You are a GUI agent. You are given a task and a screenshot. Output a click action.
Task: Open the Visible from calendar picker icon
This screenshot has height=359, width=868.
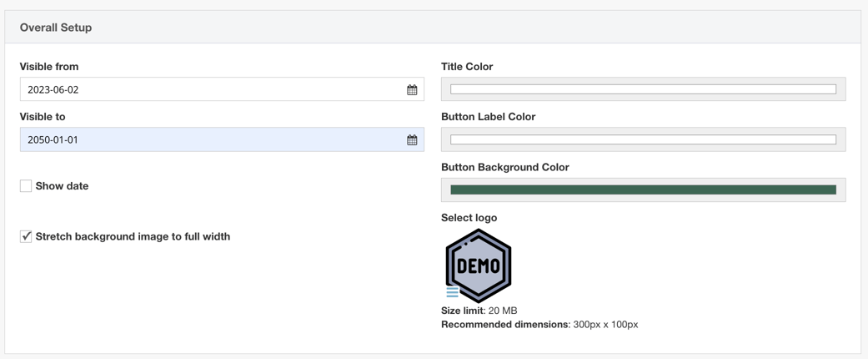point(412,89)
